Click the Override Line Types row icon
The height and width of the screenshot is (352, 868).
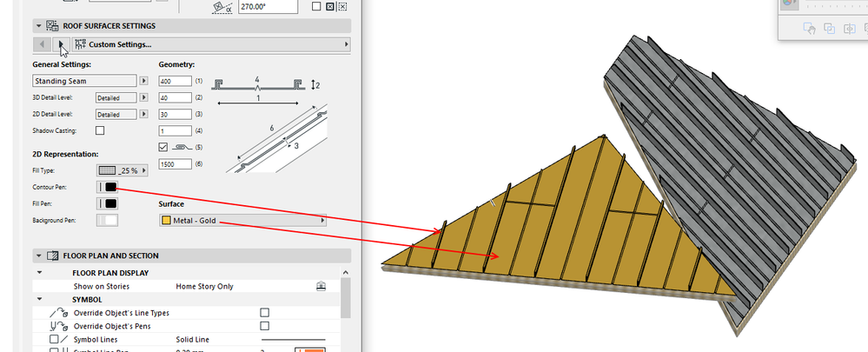(x=59, y=313)
